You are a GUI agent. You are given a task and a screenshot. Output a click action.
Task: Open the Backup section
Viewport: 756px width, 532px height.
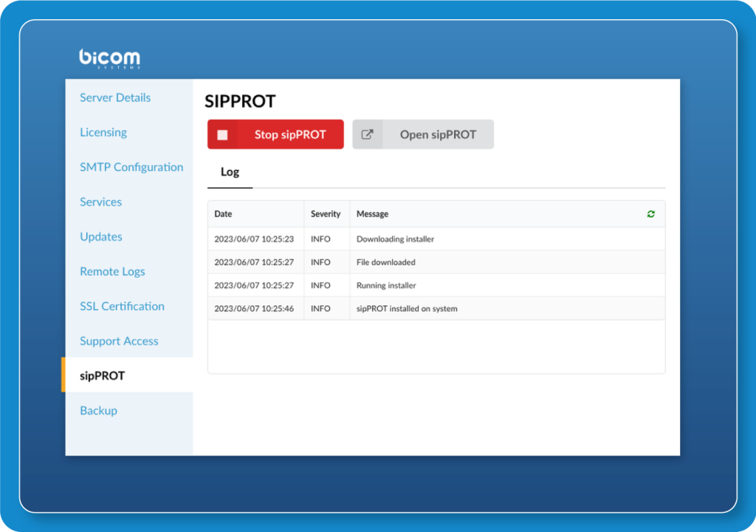98,410
